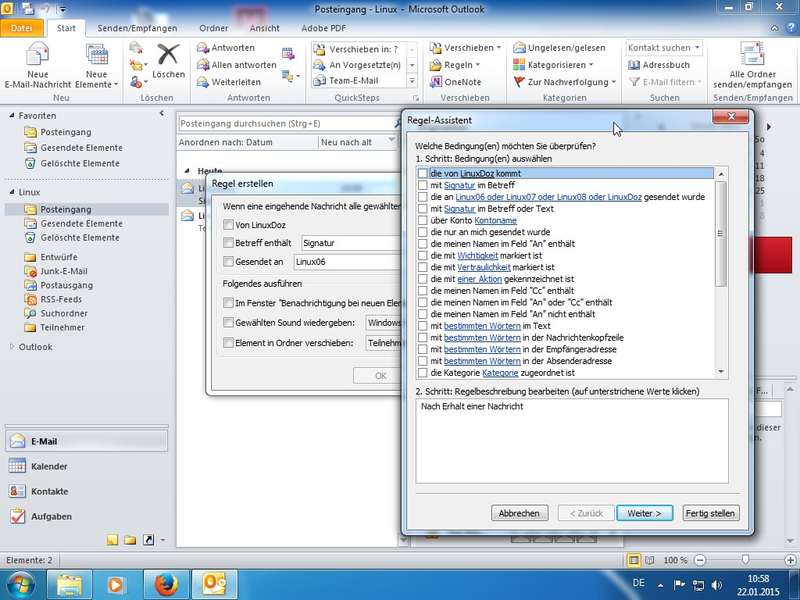Click the Weiter button in Regel-Assistent
The height and width of the screenshot is (600, 800).
(644, 513)
